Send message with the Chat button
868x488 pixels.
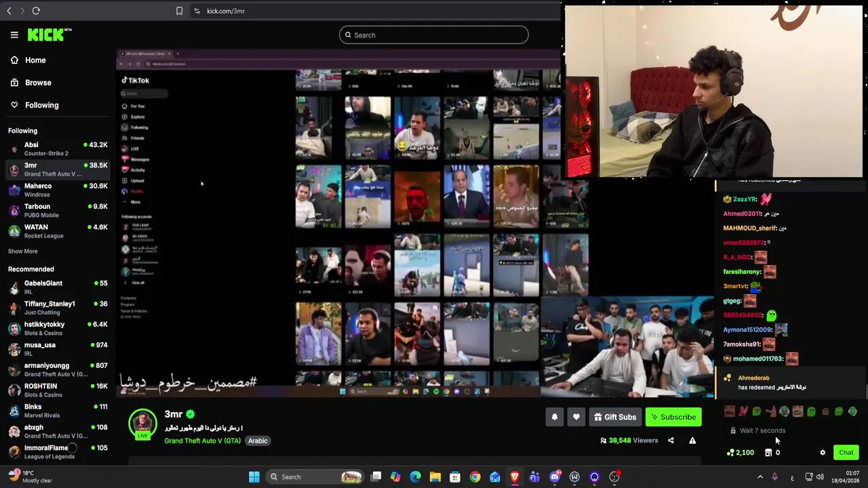(x=846, y=453)
